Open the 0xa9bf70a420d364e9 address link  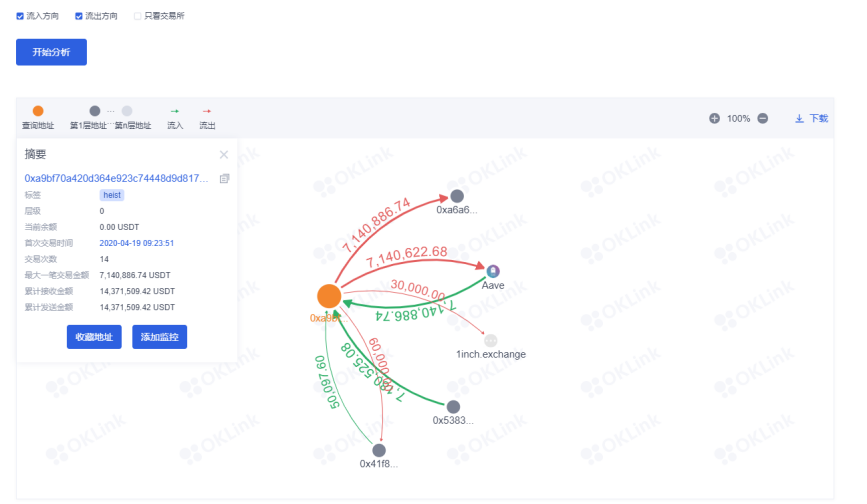116,178
